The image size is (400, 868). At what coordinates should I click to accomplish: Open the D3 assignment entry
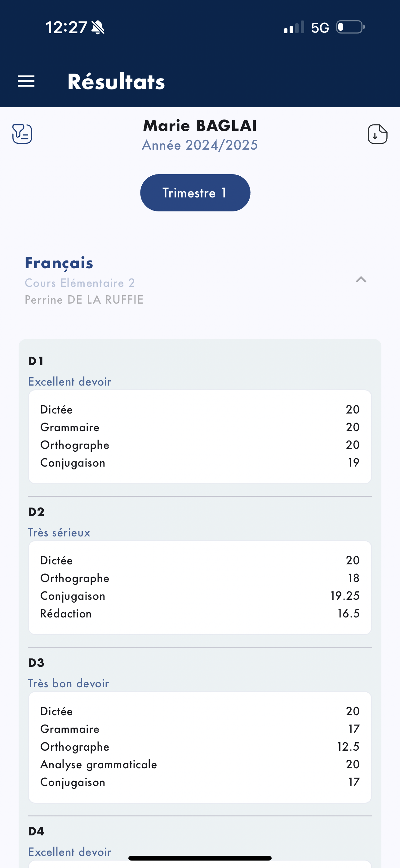click(36, 663)
